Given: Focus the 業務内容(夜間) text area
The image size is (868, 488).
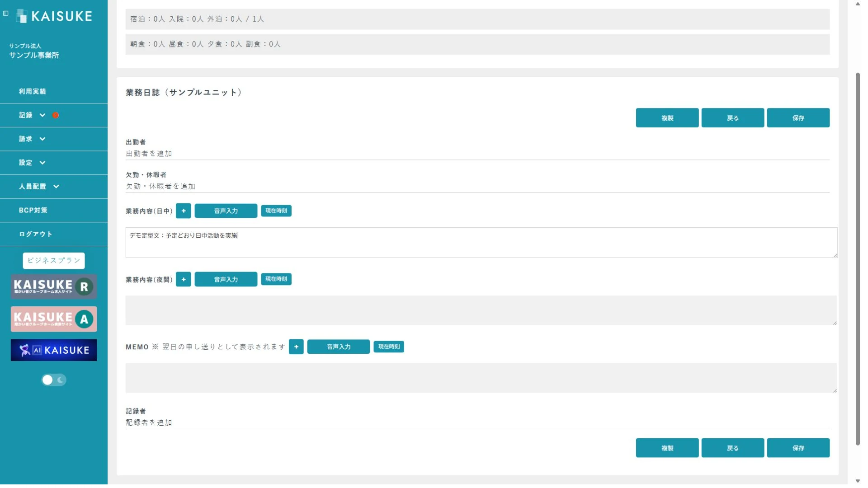Looking at the screenshot, I should 481,310.
